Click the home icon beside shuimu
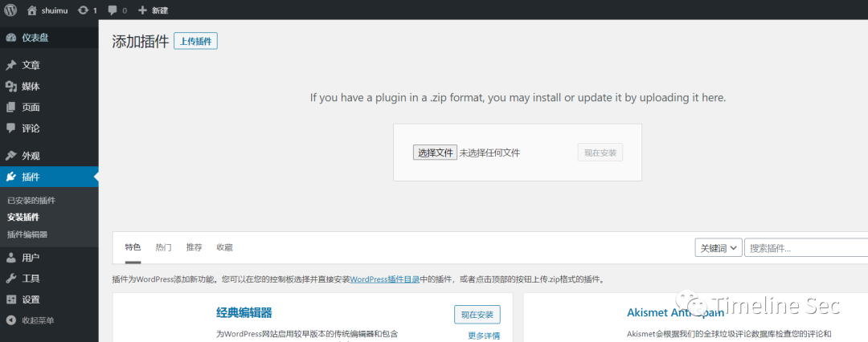Viewport: 868px width, 342px height. (x=32, y=10)
